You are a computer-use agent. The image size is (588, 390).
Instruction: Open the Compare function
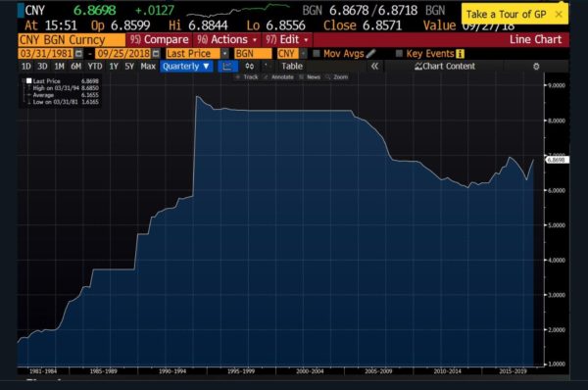160,39
